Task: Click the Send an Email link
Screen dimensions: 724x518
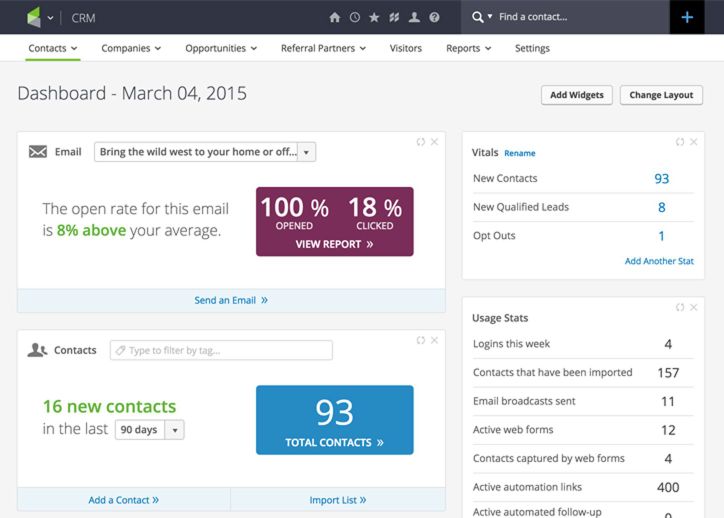Action: (x=231, y=300)
